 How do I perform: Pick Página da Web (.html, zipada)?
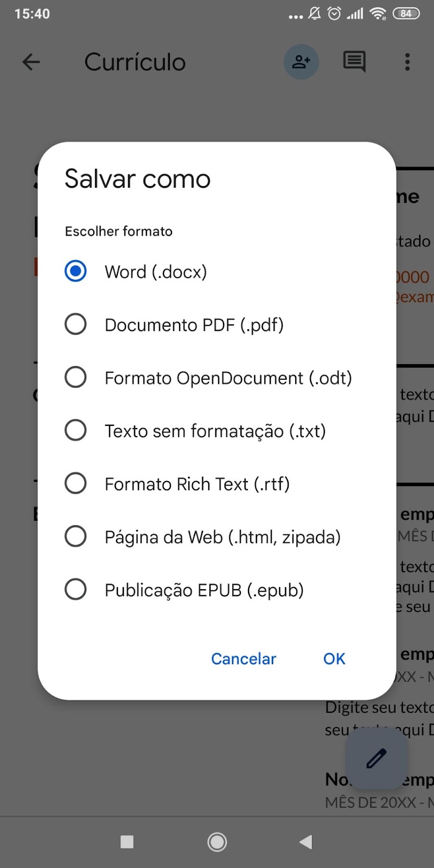click(202, 537)
